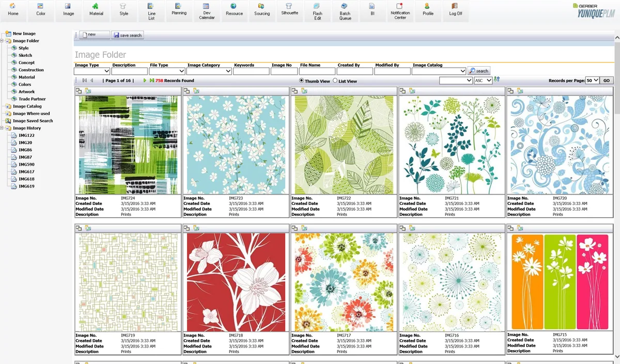Click the new button
The width and height of the screenshot is (620, 364).
point(95,35)
